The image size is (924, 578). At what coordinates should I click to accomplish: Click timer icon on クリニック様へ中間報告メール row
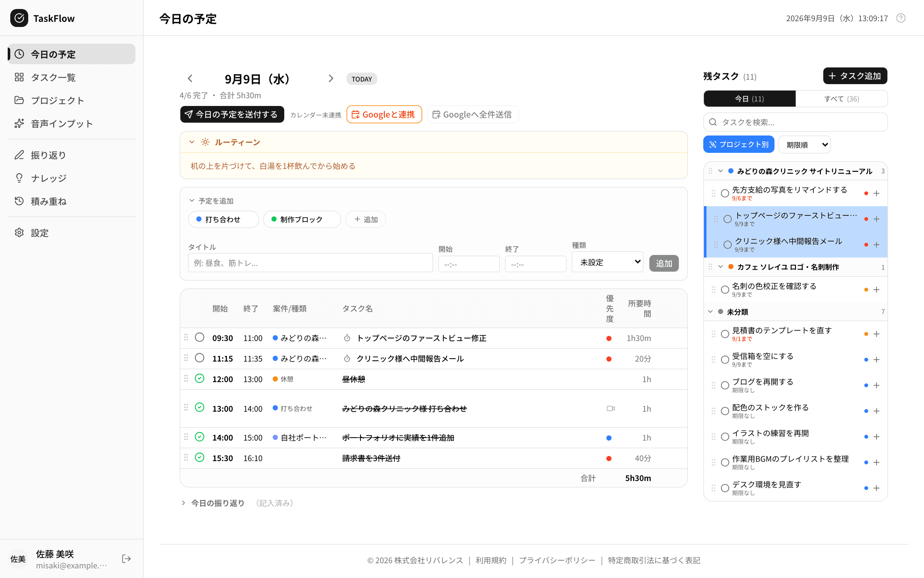click(x=347, y=359)
